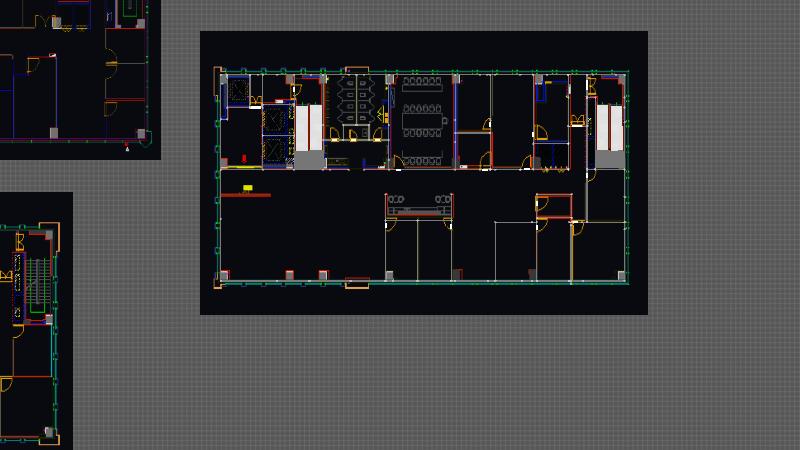Select the small red-bordered room on the right
The height and width of the screenshot is (450, 800).
(553, 205)
